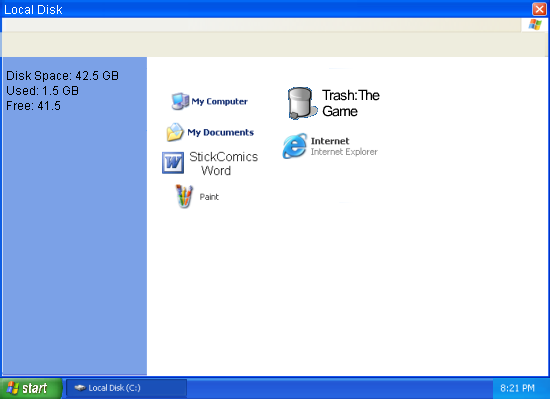This screenshot has height=399, width=550.
Task: Launch the Internet Explorer icon
Action: 295,146
